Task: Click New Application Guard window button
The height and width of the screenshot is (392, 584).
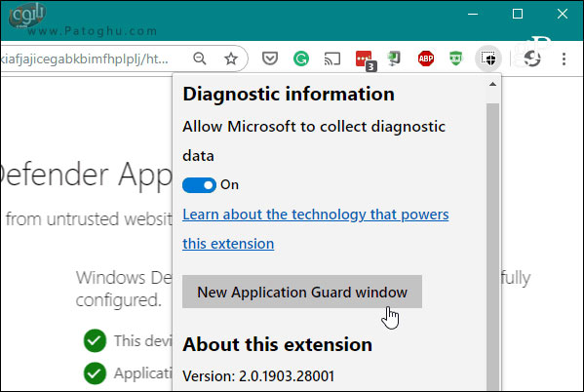Action: tap(302, 292)
